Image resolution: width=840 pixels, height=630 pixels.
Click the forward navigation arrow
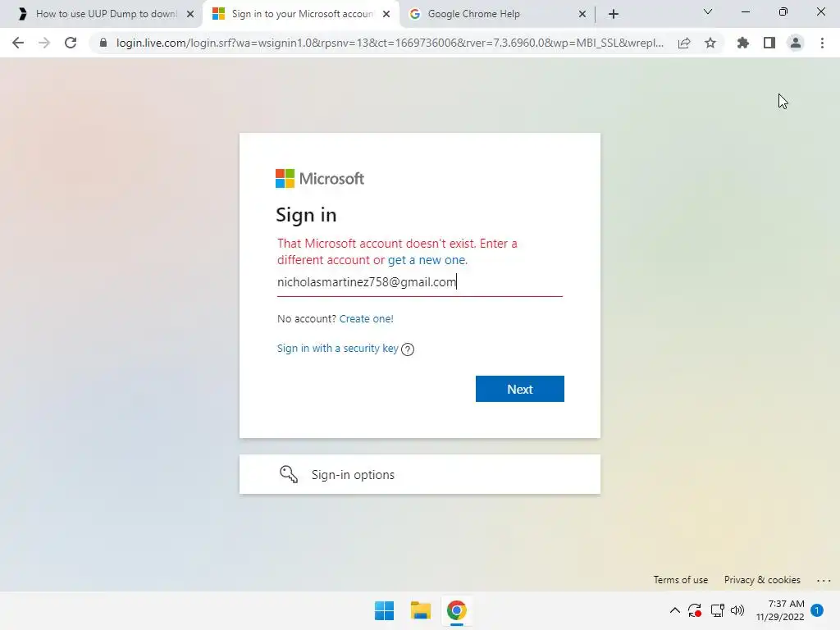point(44,43)
